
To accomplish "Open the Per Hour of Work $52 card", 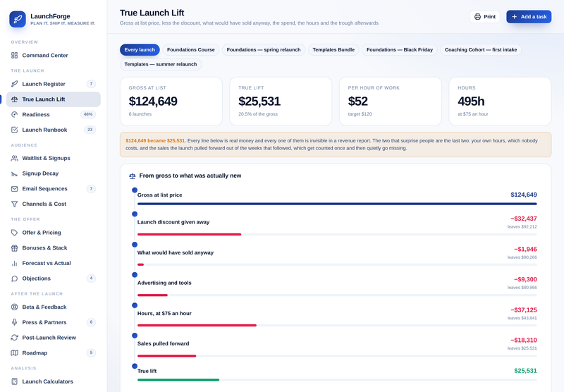I will point(391,102).
